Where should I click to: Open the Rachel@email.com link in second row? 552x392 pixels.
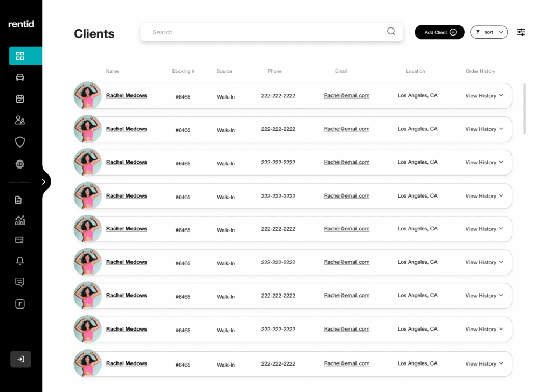[346, 129]
